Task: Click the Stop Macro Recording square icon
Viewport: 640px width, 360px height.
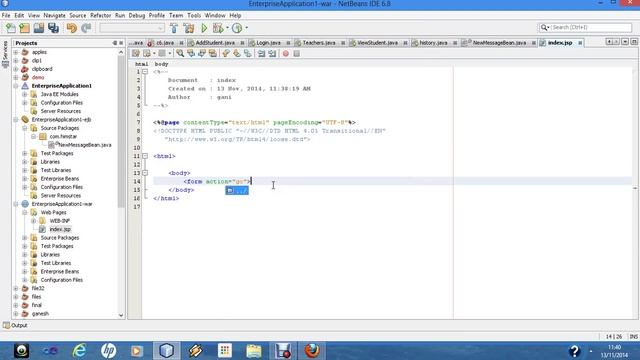Action: tap(297, 53)
